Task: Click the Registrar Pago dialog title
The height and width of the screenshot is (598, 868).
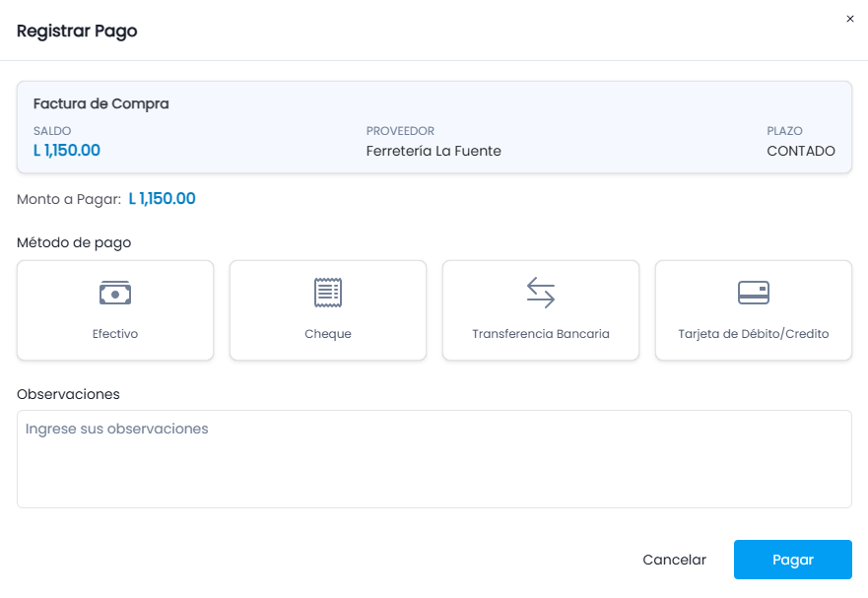Action: pos(77,31)
